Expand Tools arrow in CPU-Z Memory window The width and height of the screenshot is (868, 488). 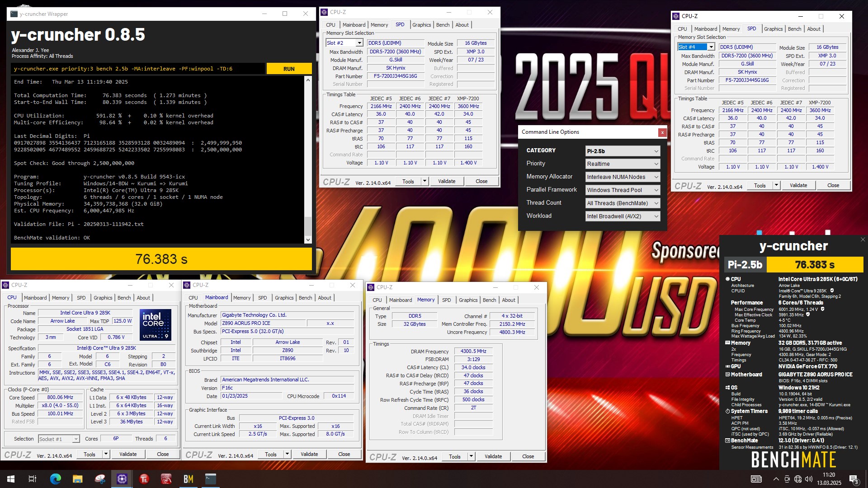pos(471,457)
